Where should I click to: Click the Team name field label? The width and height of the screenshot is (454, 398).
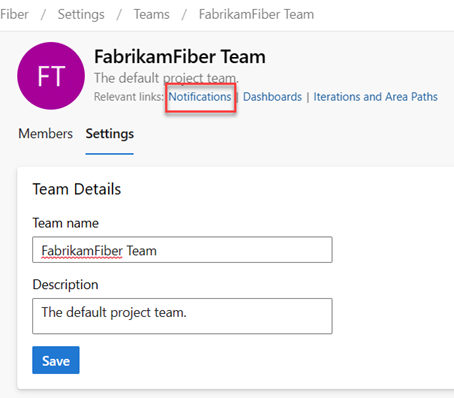tap(66, 223)
